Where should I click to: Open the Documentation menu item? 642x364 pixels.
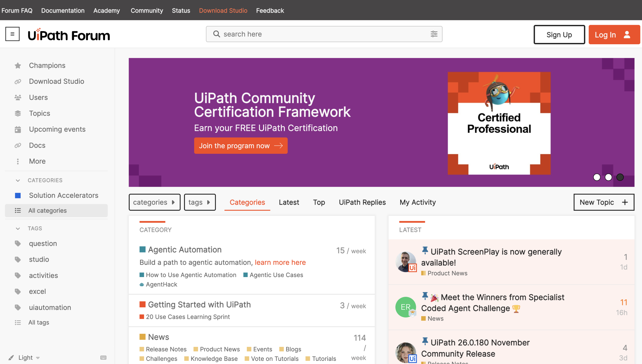click(x=63, y=10)
